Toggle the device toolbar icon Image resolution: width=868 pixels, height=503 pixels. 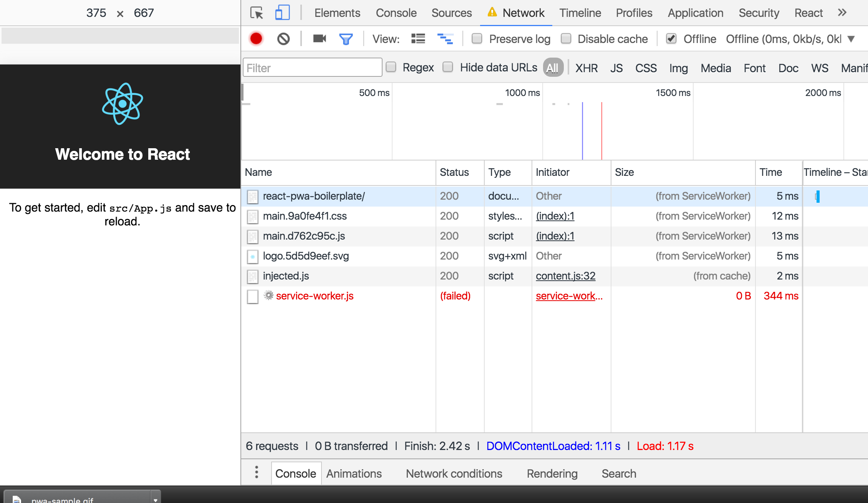[x=282, y=13]
